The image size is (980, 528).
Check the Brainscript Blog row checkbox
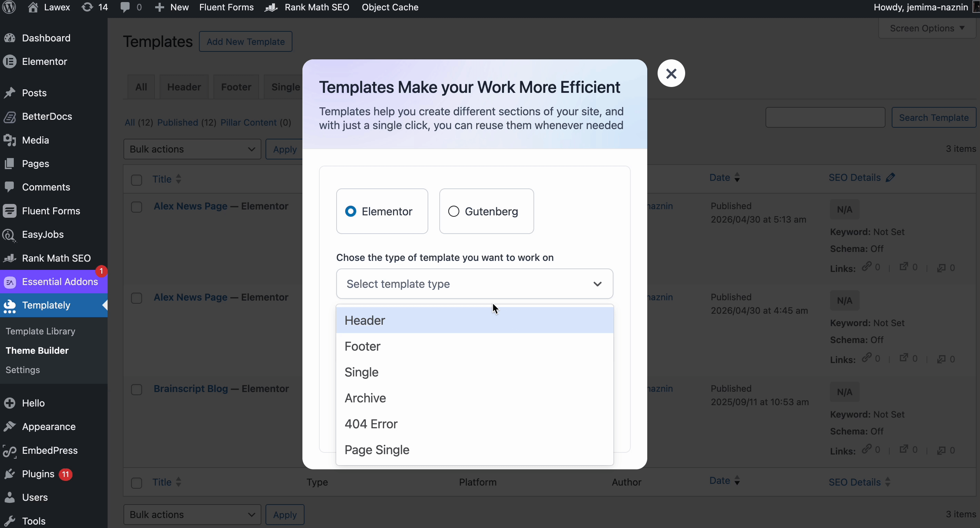(x=137, y=389)
